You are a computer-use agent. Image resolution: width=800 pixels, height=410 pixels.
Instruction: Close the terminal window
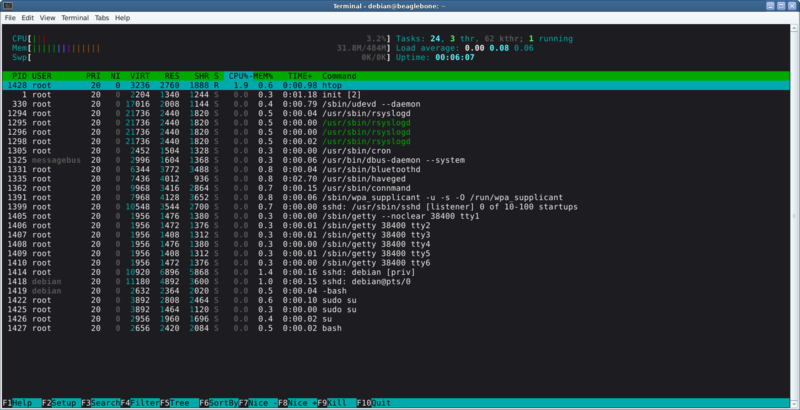tap(792, 6)
